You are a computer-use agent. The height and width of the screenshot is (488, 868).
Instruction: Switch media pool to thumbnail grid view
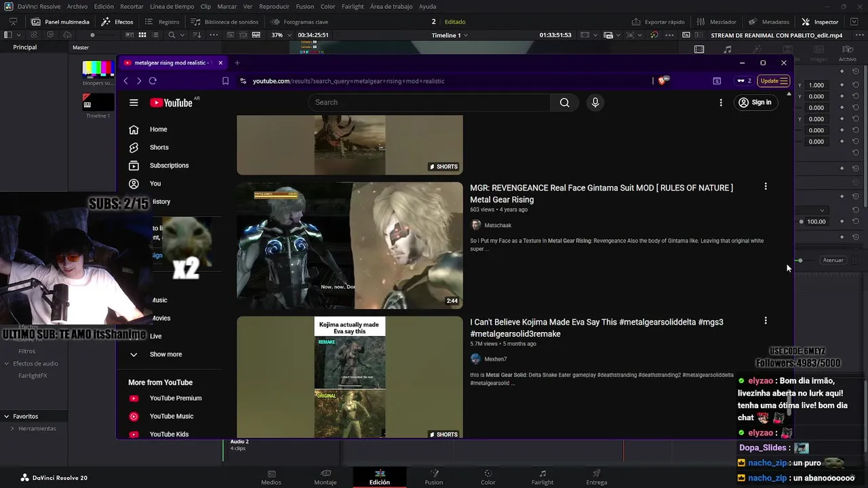pos(142,35)
